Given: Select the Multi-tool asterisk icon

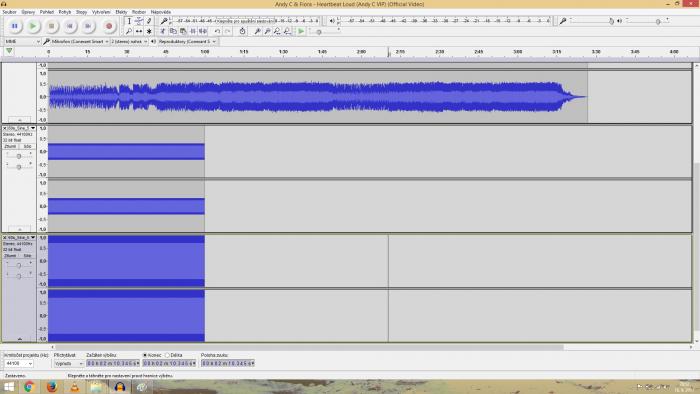Looking at the screenshot, I should coord(149,31).
